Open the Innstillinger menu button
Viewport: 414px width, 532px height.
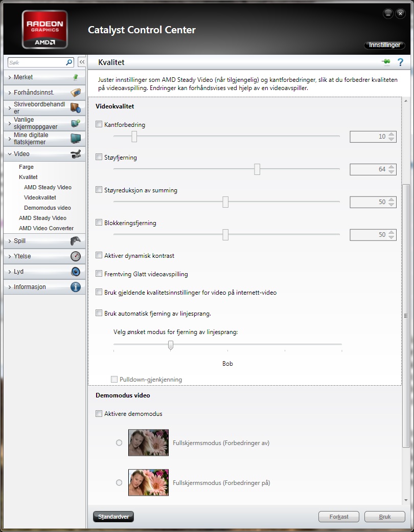point(384,45)
